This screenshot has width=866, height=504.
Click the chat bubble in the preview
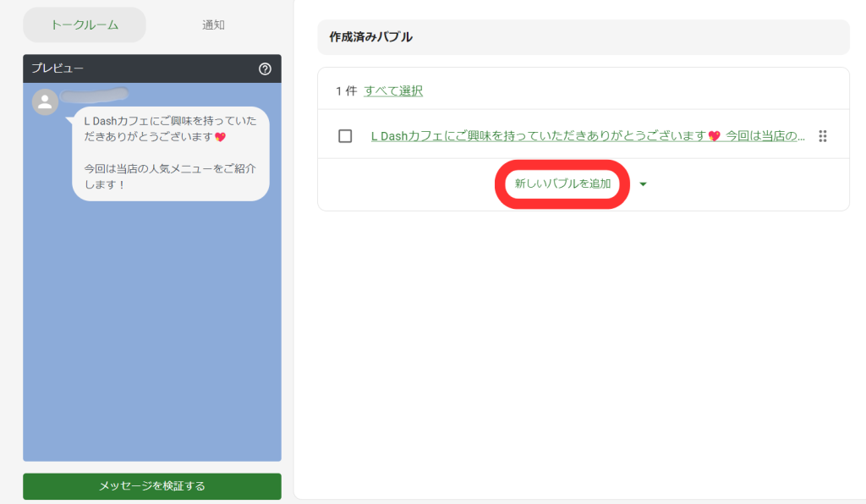coord(170,153)
